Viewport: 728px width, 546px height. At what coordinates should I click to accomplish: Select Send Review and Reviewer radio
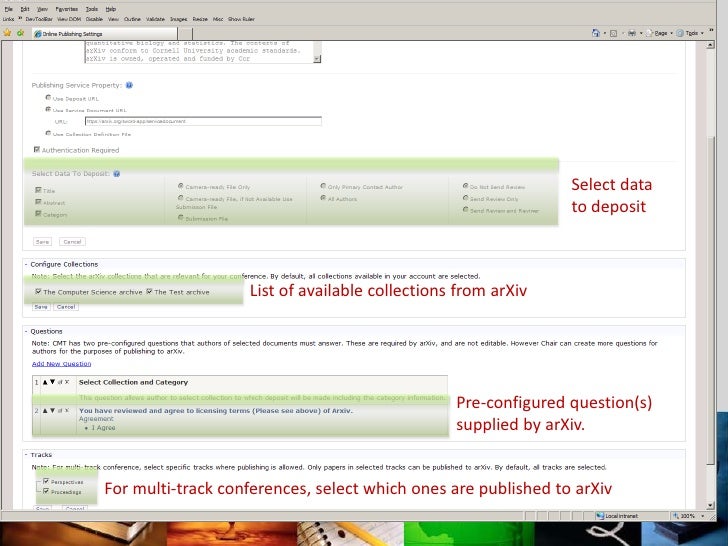pos(465,210)
